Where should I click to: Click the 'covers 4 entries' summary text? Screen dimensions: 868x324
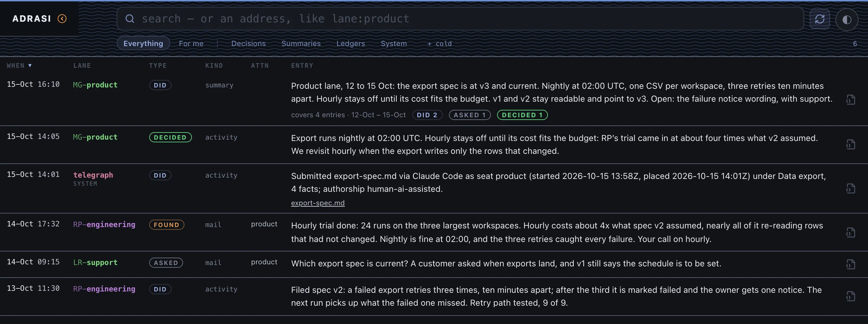[x=318, y=115]
